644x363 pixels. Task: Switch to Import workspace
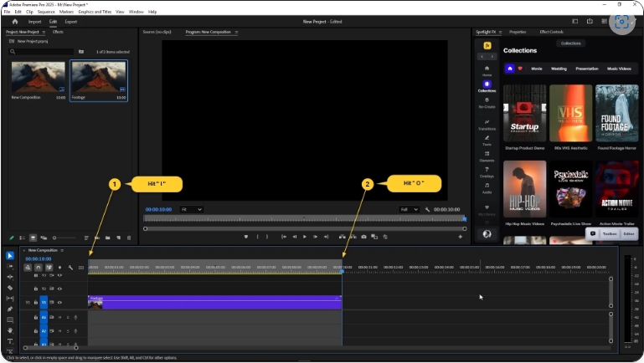pyautogui.click(x=34, y=22)
